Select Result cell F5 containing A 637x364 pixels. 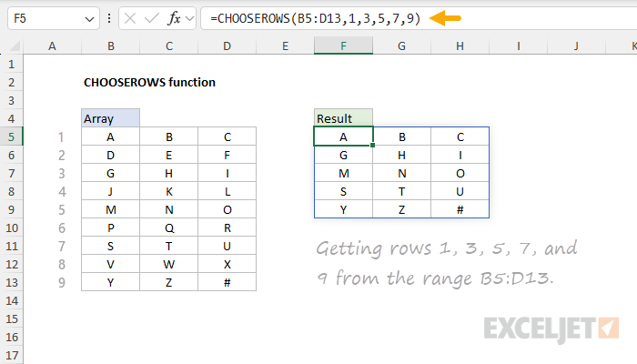[x=343, y=136]
